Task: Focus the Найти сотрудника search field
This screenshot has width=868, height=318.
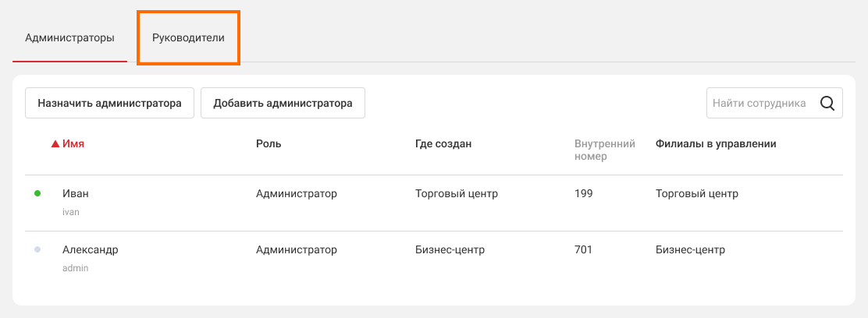Action: [x=759, y=103]
